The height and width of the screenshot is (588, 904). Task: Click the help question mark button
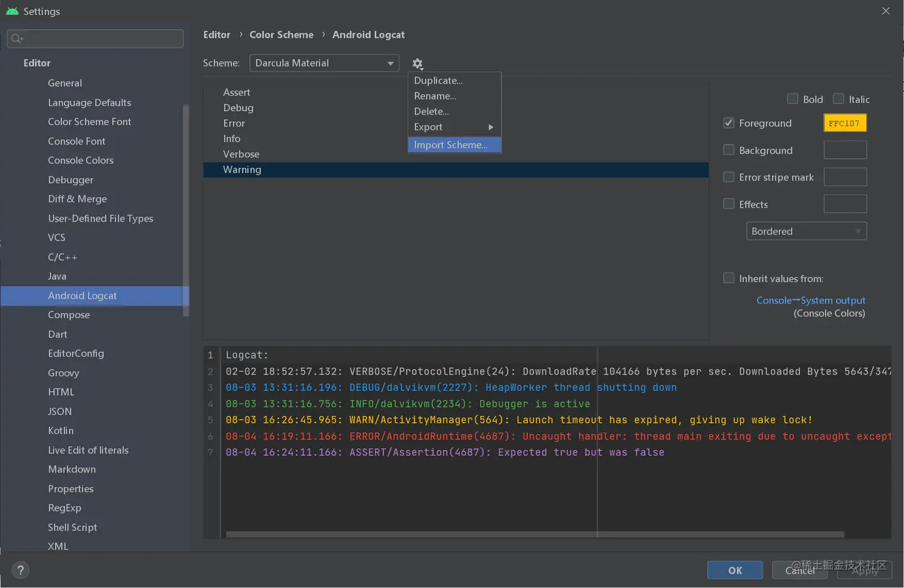(20, 570)
